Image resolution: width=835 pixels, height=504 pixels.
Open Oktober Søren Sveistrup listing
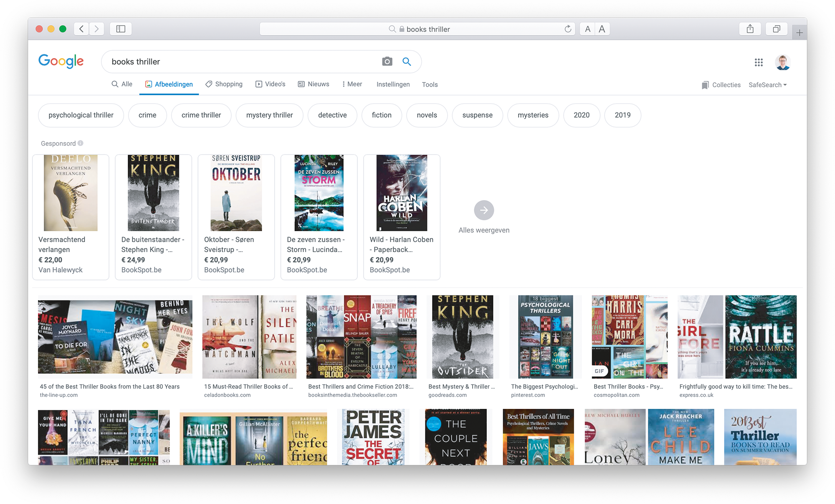[236, 217]
